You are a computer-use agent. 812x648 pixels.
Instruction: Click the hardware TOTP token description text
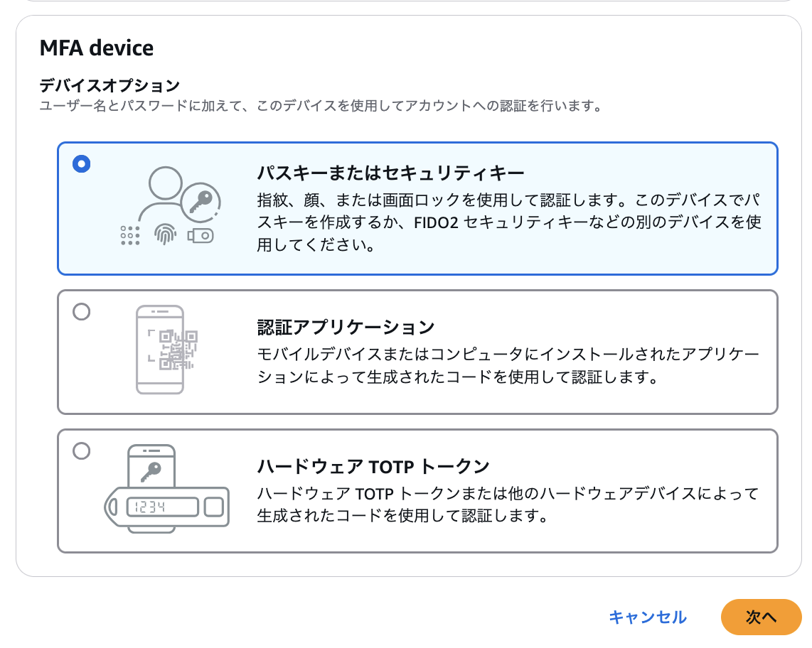[x=508, y=504]
